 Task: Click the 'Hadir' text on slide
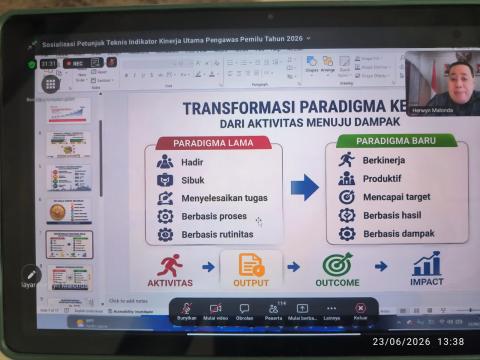(x=192, y=162)
